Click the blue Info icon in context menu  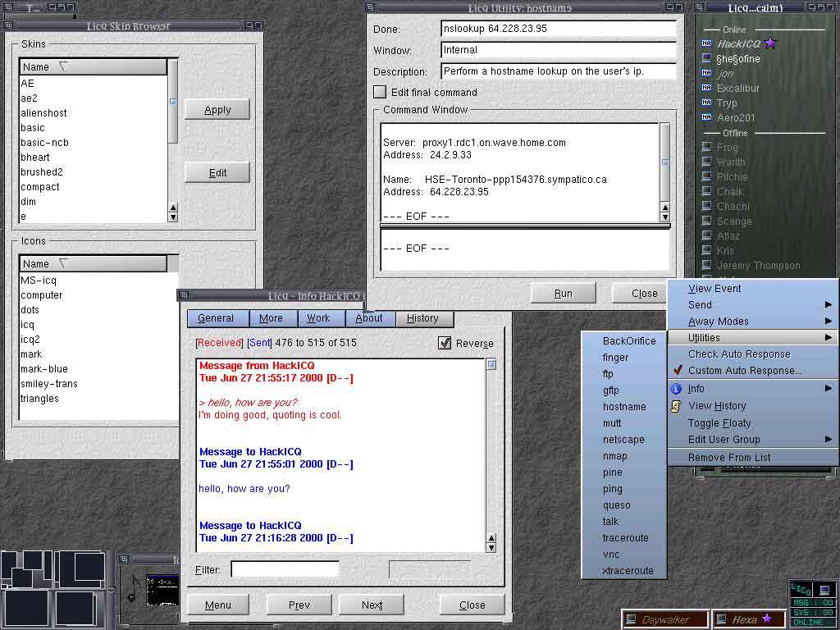[x=676, y=389]
